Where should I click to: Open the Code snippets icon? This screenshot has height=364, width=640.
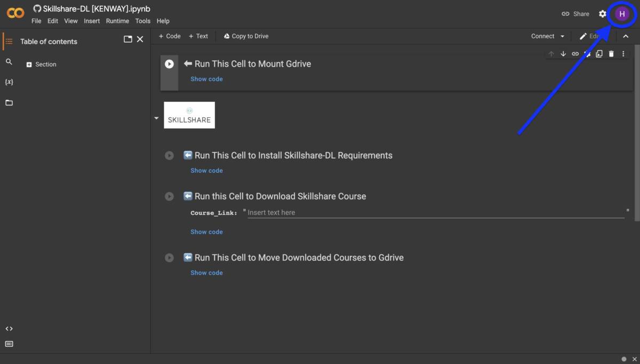coord(9,329)
